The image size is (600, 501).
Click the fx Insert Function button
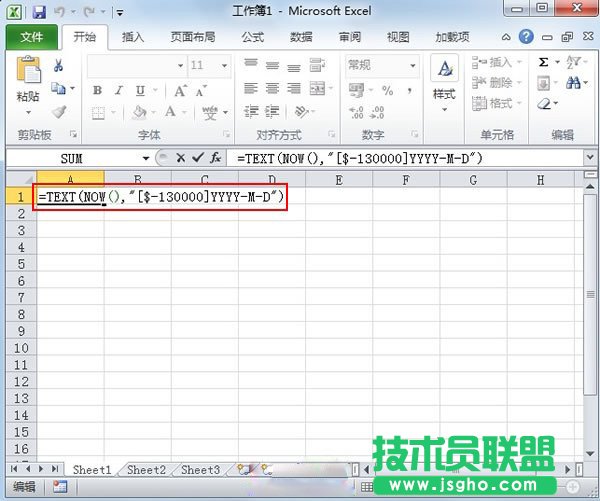[x=215, y=158]
